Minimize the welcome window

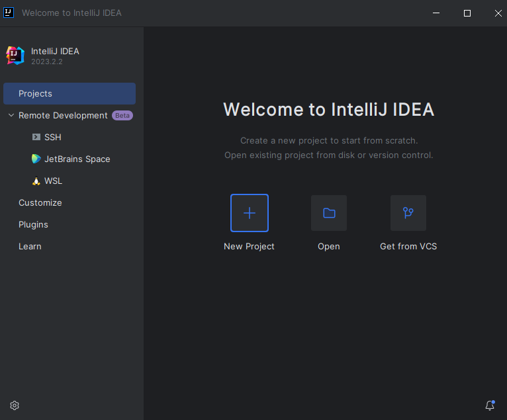436,13
